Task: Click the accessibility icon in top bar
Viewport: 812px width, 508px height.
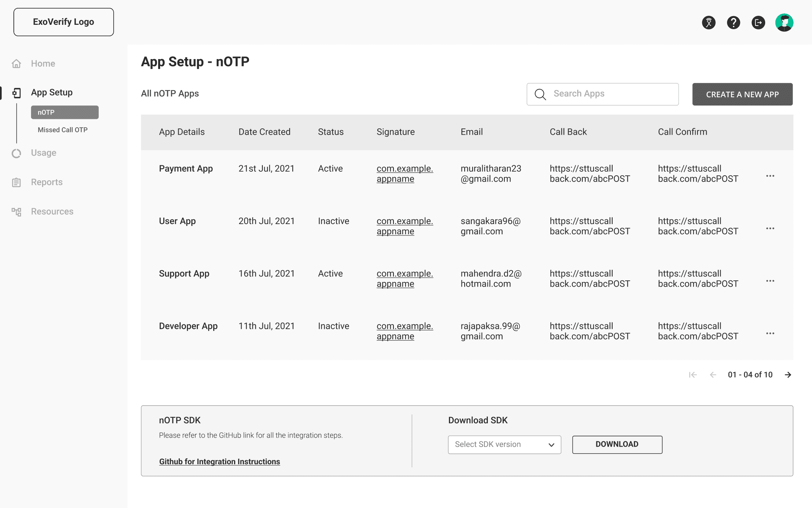Action: [x=709, y=22]
